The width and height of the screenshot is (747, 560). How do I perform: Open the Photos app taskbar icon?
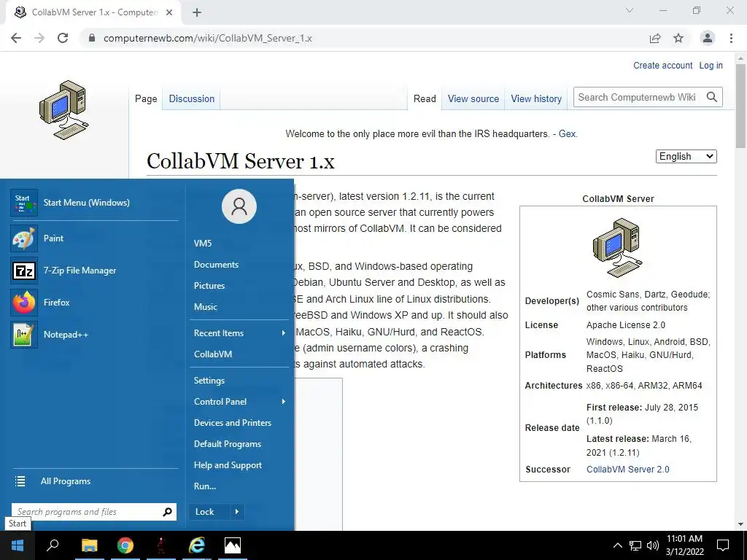pos(233,545)
